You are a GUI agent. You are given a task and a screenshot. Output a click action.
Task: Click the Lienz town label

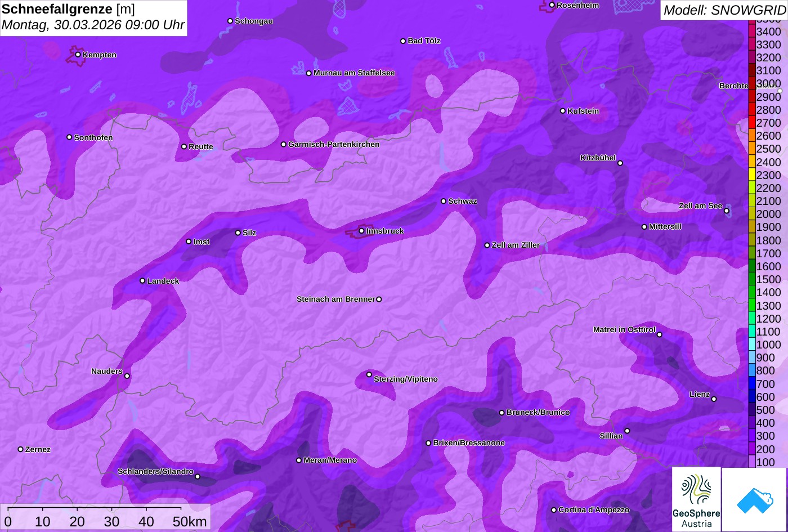pyautogui.click(x=700, y=394)
